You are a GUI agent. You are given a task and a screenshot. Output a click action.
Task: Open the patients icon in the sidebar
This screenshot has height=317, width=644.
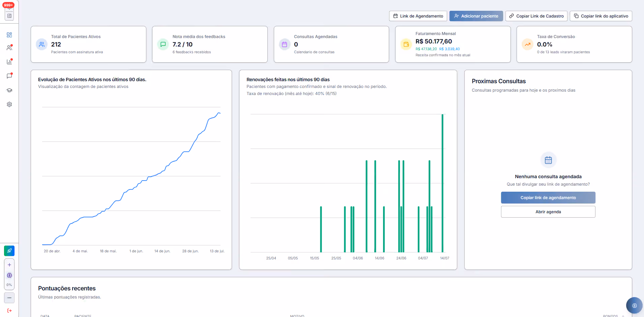[x=9, y=48]
